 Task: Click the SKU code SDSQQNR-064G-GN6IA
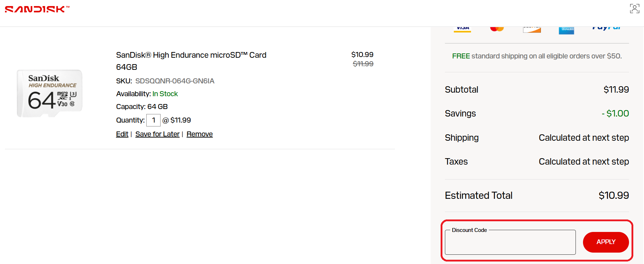pos(175,81)
